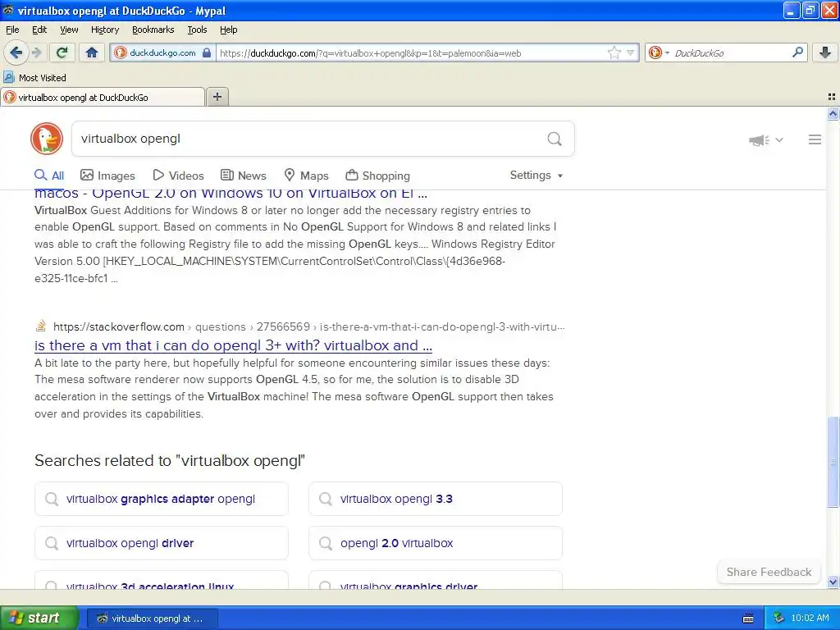Open the Tools menu

click(197, 30)
